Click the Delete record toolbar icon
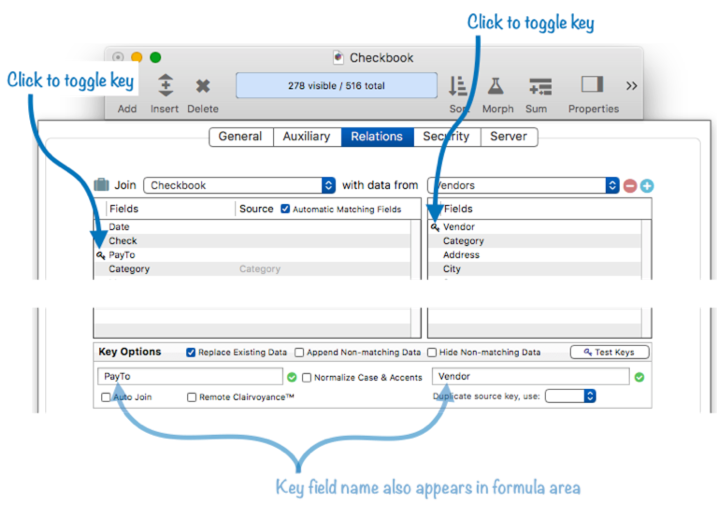The image size is (719, 506). (x=203, y=86)
